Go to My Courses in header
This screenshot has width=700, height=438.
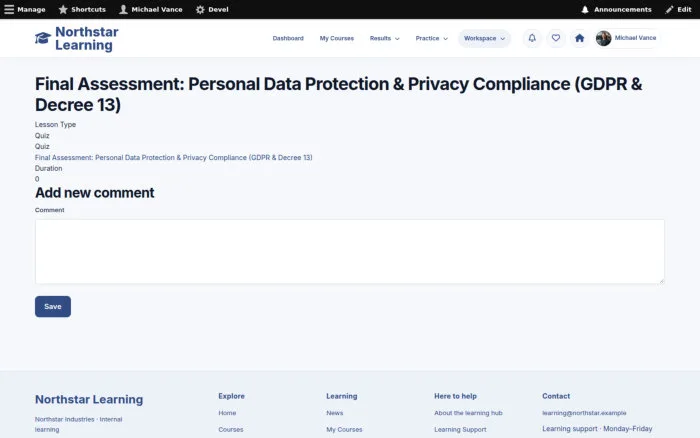coord(337,38)
